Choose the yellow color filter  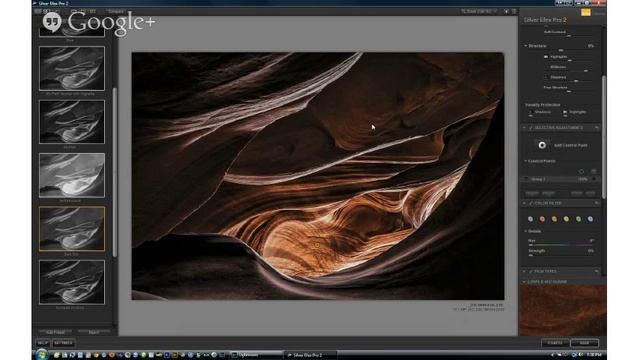pos(566,219)
